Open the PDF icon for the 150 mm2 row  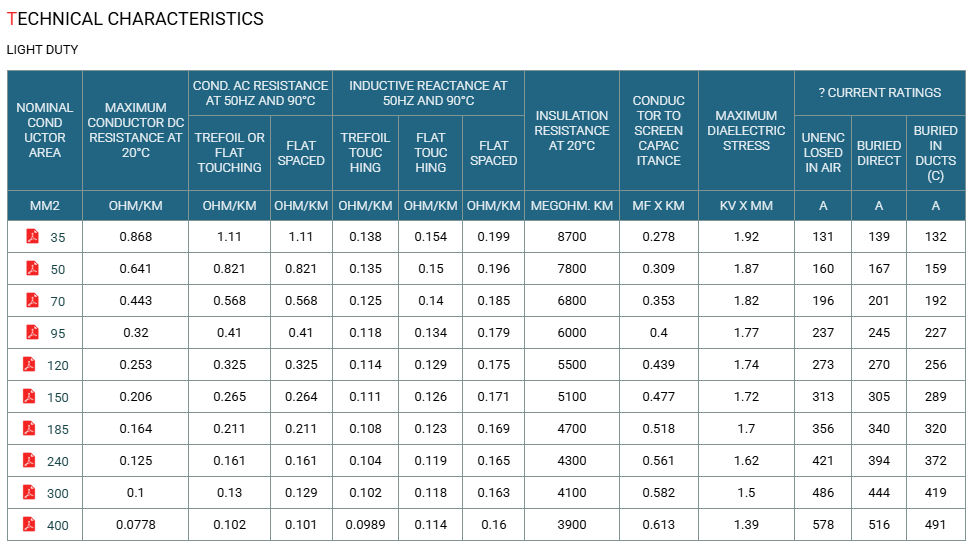coord(29,397)
